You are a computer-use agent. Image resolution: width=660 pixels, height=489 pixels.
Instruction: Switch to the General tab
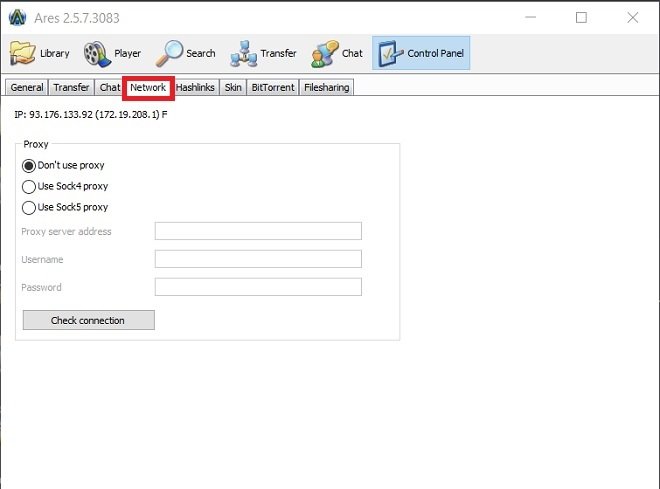pos(27,88)
